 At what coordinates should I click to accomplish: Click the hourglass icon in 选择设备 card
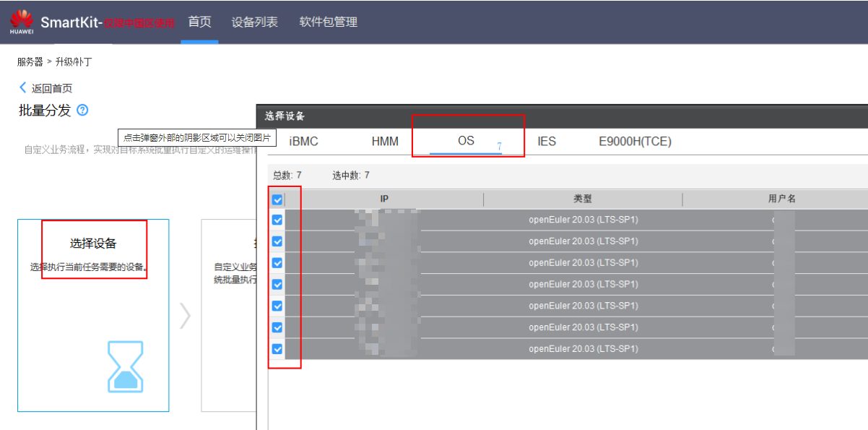click(x=126, y=366)
